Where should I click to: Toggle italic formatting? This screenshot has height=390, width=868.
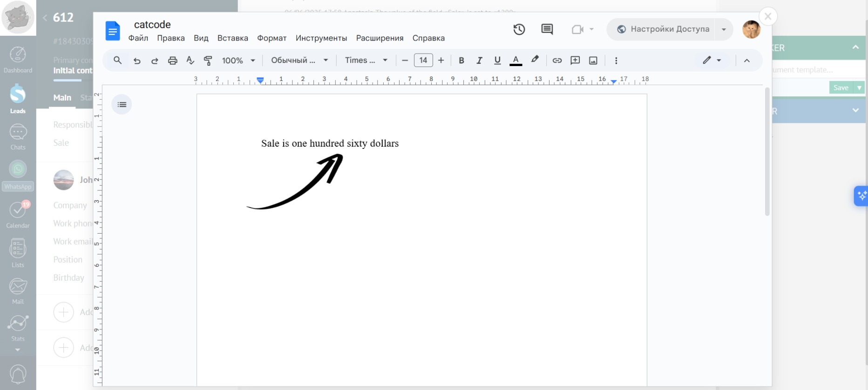[479, 61]
